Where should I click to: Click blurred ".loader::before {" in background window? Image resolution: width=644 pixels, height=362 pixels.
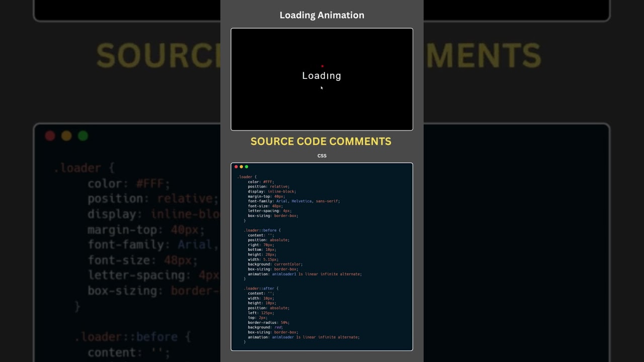pos(133,337)
